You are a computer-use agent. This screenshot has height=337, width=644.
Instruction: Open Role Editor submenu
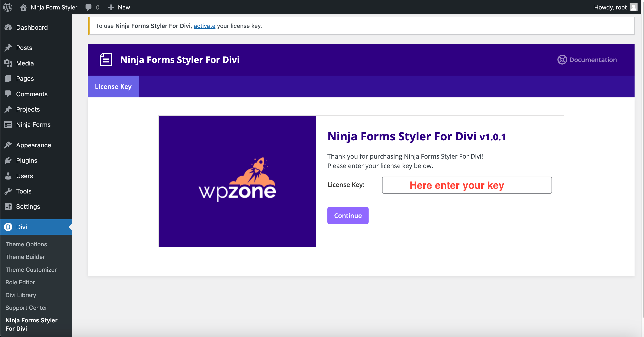click(20, 282)
